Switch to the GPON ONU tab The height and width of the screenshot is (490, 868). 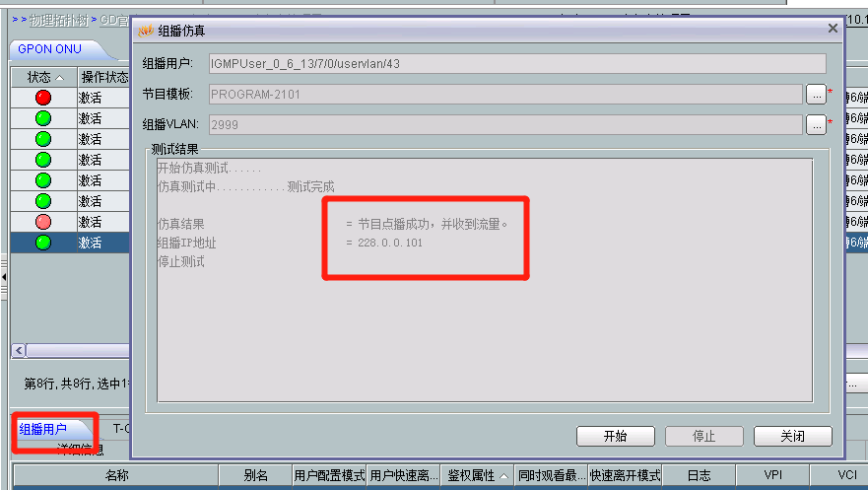click(x=50, y=49)
